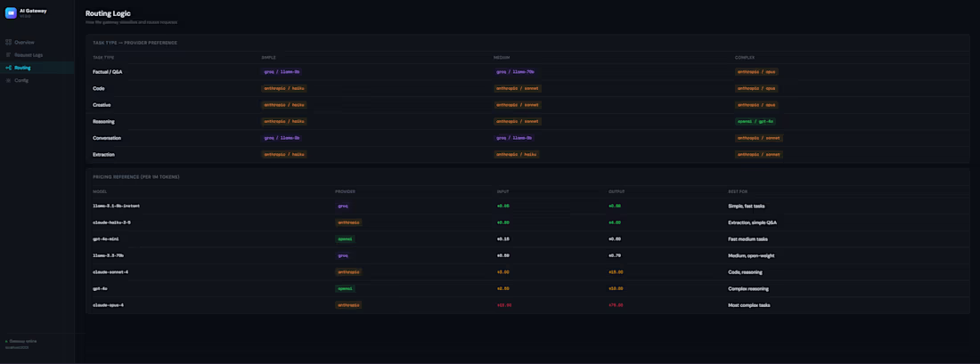Click the Routing Logic page heading
980x364 pixels.
pyautogui.click(x=108, y=13)
